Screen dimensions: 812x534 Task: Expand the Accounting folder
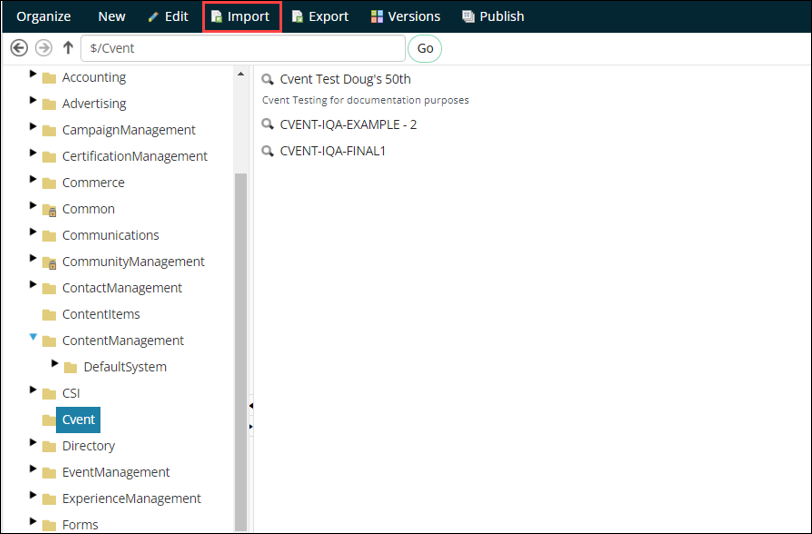[x=34, y=76]
